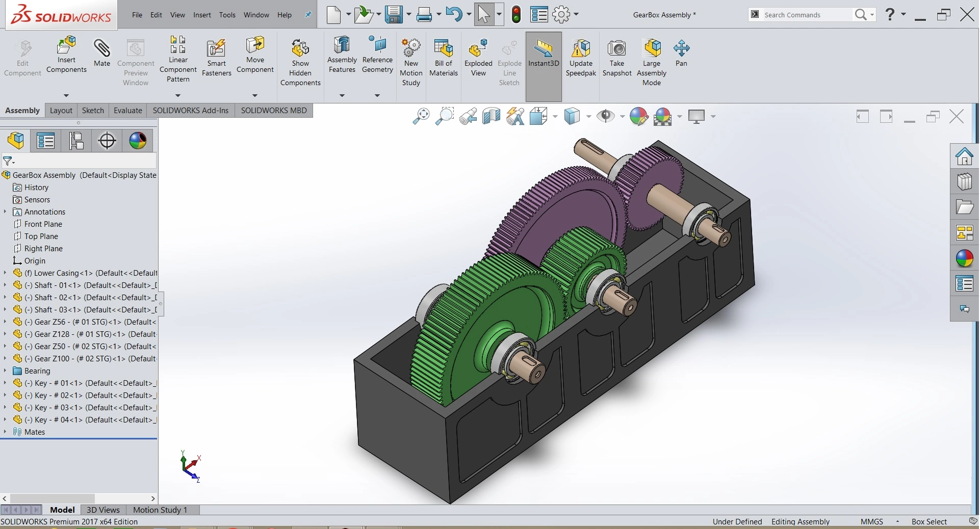Click the MMGS unit system status button
This screenshot has width=980, height=529.
point(871,521)
